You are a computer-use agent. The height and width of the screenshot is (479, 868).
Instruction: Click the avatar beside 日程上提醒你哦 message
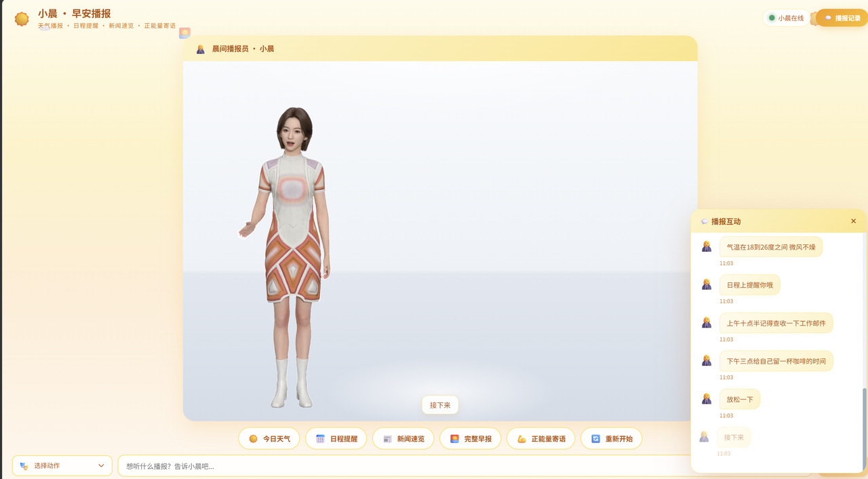[x=707, y=284]
